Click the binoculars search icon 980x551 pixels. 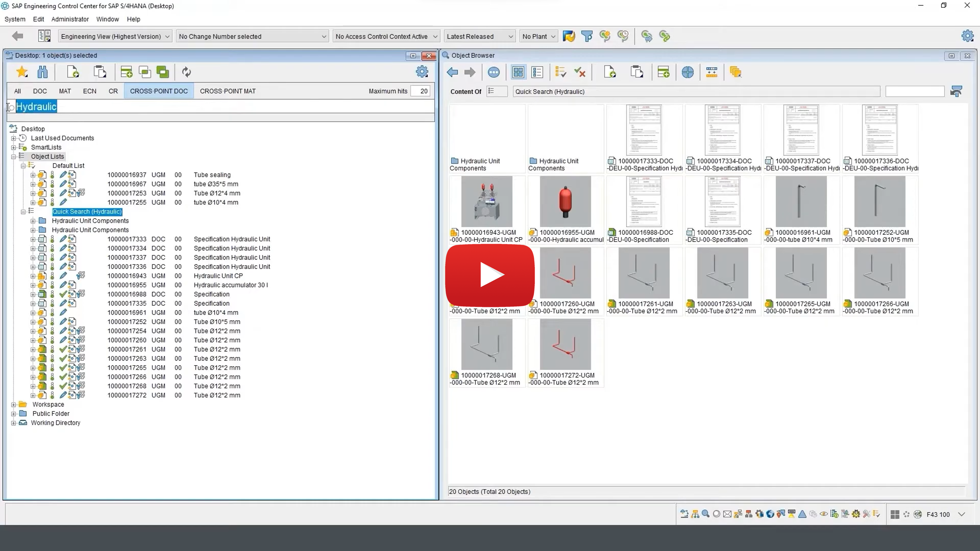(x=42, y=72)
